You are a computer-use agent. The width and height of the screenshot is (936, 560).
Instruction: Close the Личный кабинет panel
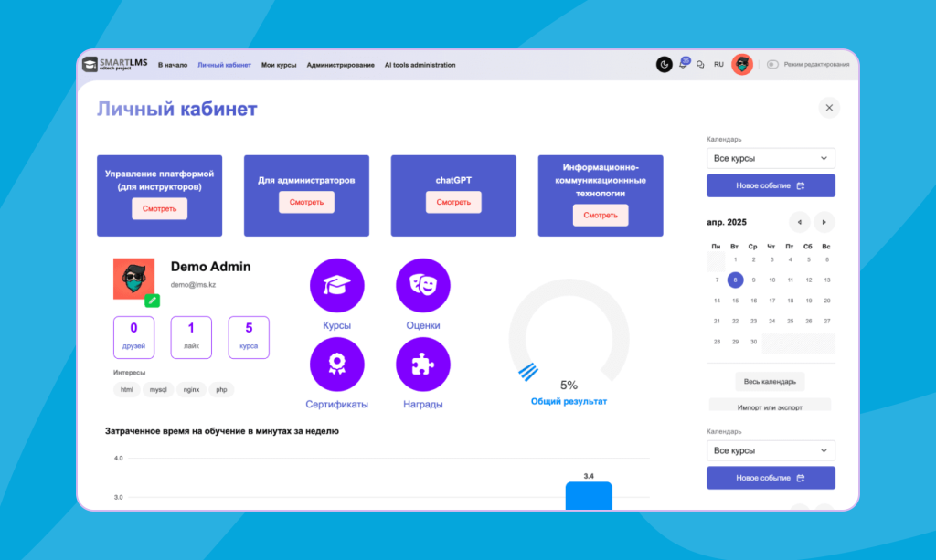[x=829, y=108]
